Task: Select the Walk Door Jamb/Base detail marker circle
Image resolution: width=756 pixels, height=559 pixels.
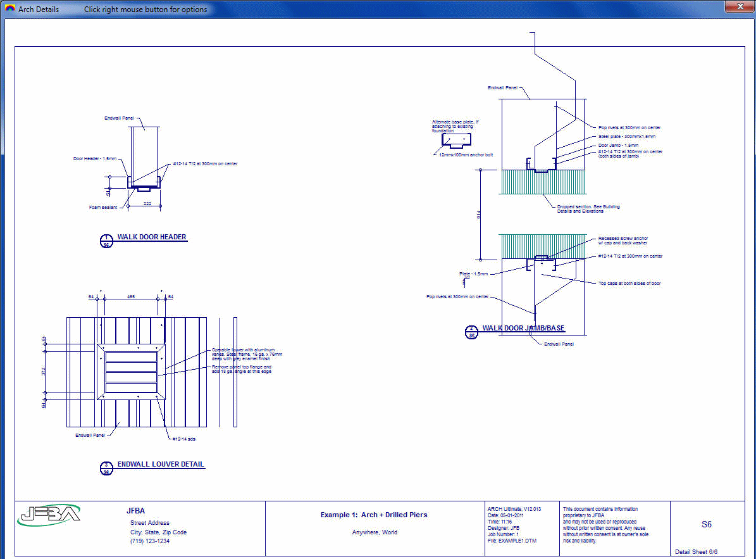Action: click(471, 332)
